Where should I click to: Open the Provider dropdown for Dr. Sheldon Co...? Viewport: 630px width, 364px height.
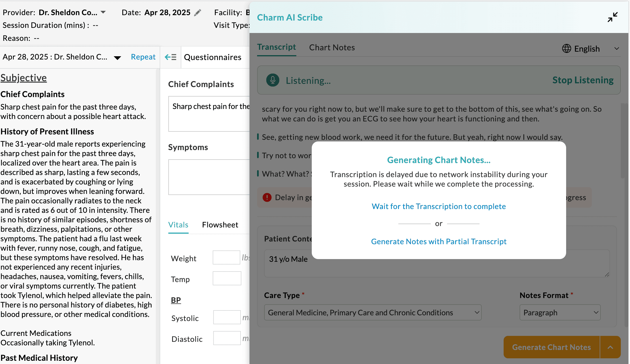pos(103,12)
